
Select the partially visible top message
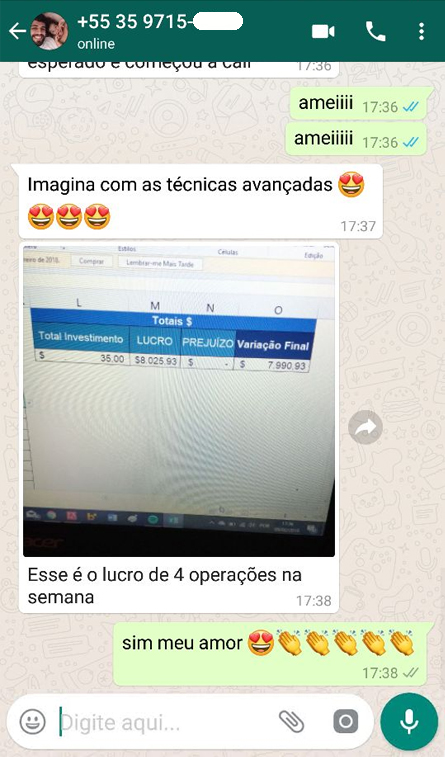tap(179, 69)
